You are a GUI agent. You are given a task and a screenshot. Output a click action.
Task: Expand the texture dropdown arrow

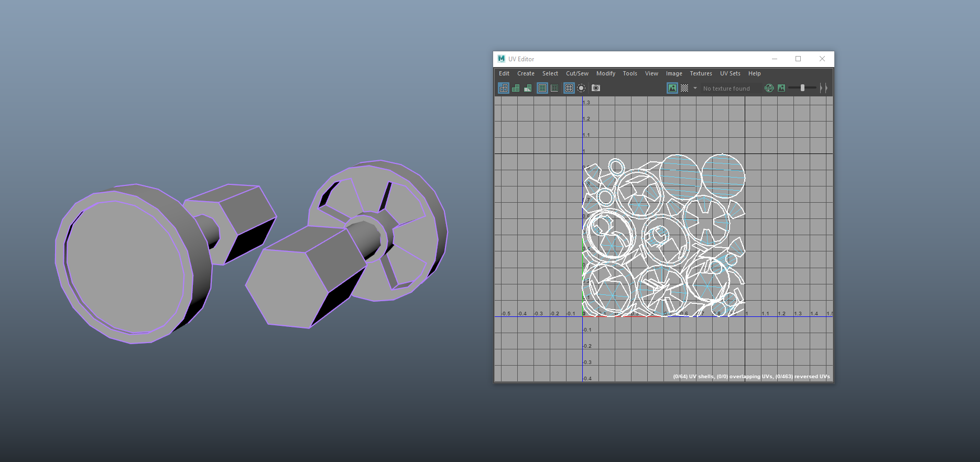coord(695,88)
